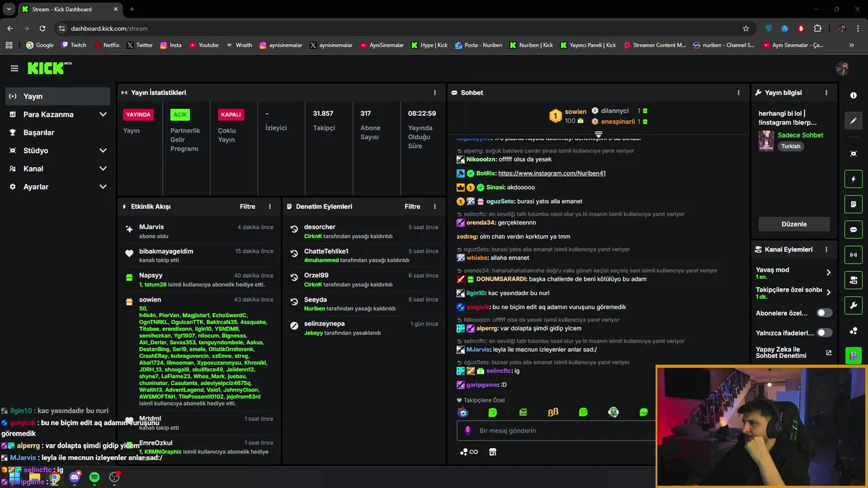Open the profile avatar in the top right
The width and height of the screenshot is (868, 488).
pos(842,68)
